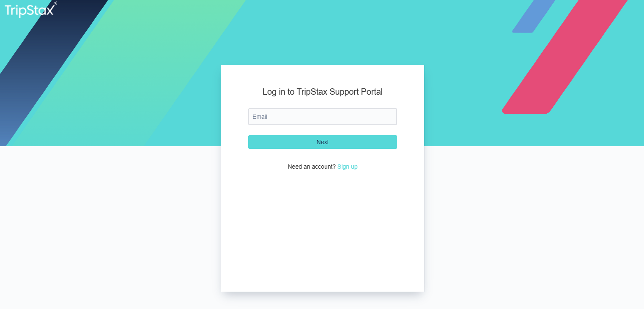Click the small airplane icon on the logo

tap(55, 3)
